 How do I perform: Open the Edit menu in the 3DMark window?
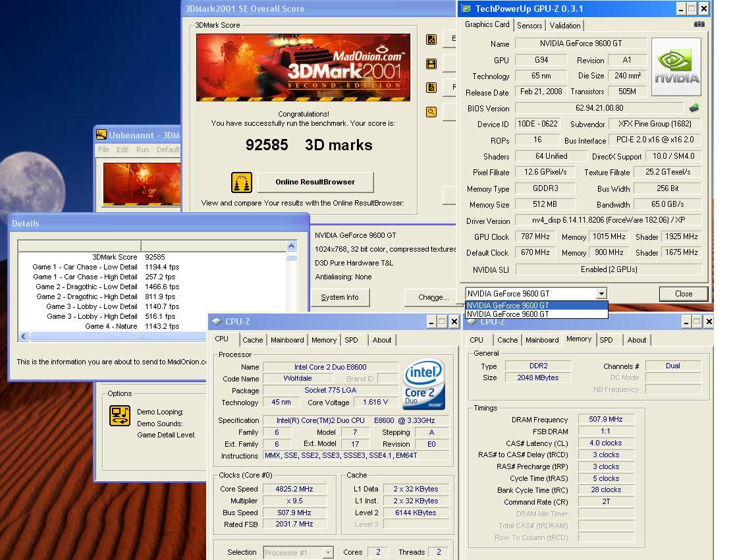point(122,150)
